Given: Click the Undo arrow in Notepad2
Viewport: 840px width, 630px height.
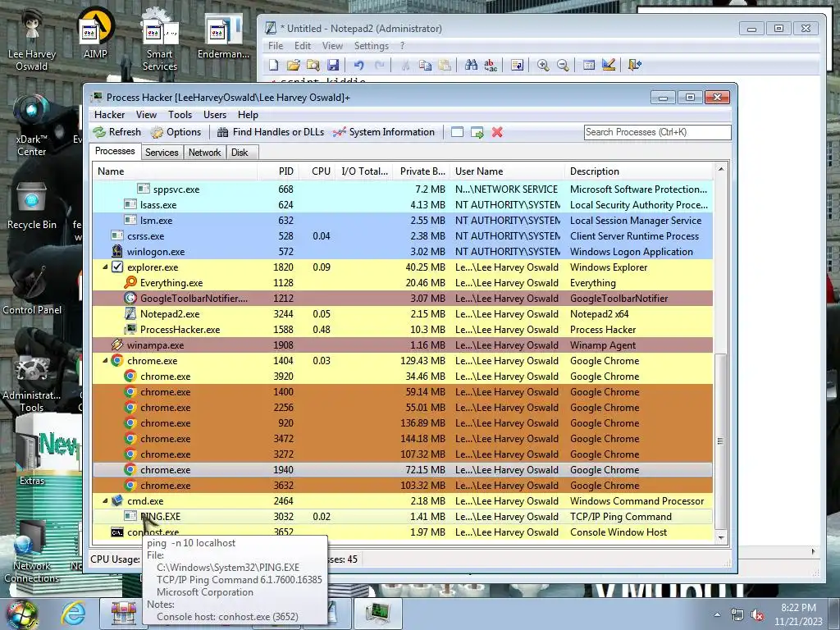Looking at the screenshot, I should [x=359, y=66].
